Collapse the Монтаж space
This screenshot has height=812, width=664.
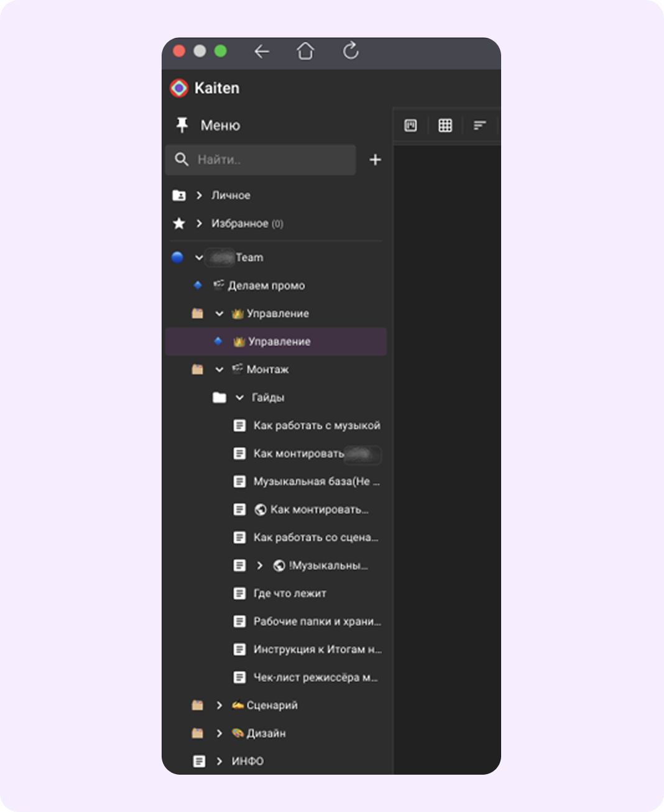(x=219, y=369)
